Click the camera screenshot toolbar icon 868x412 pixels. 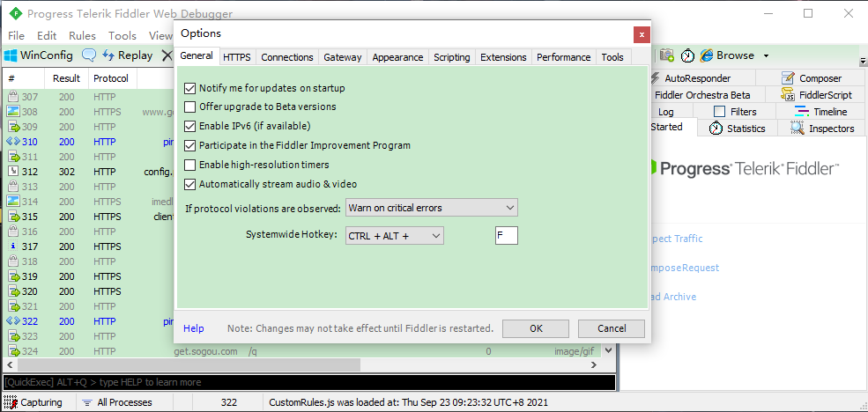(x=666, y=55)
